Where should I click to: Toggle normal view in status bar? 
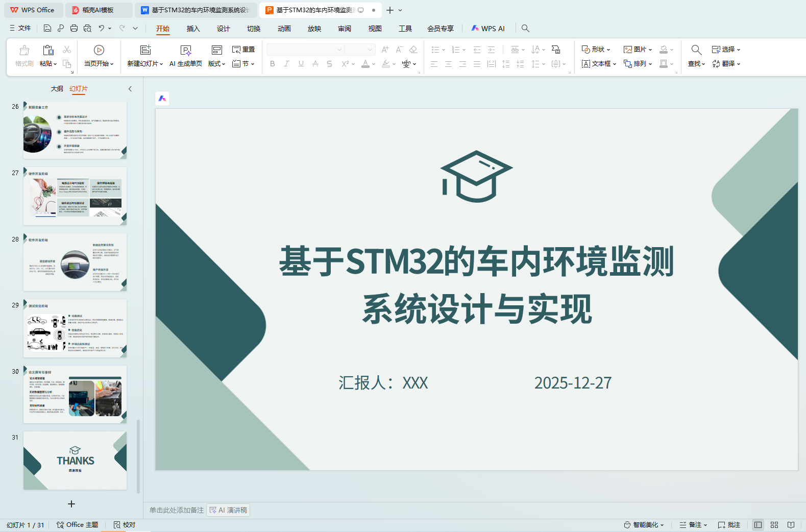[x=758, y=525]
